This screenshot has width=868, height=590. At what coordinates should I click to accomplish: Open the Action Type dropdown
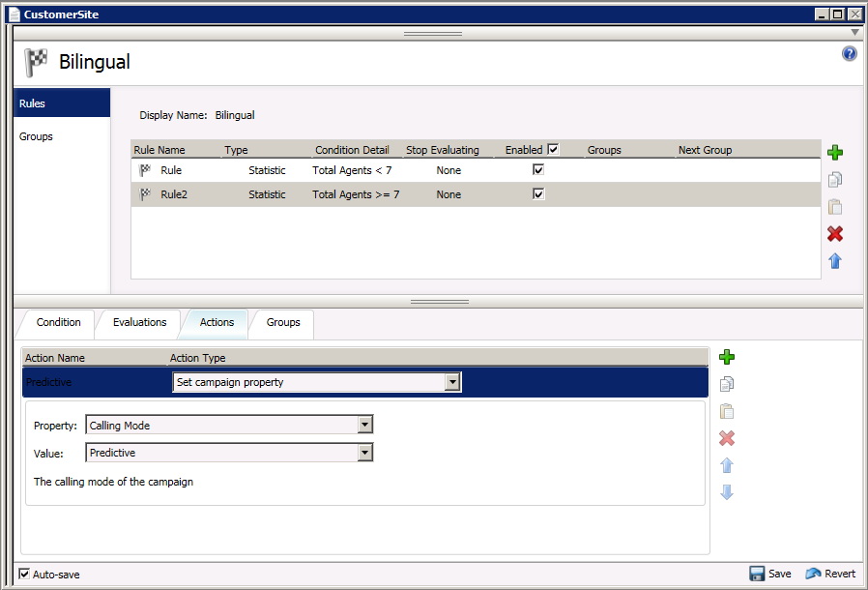pos(452,381)
